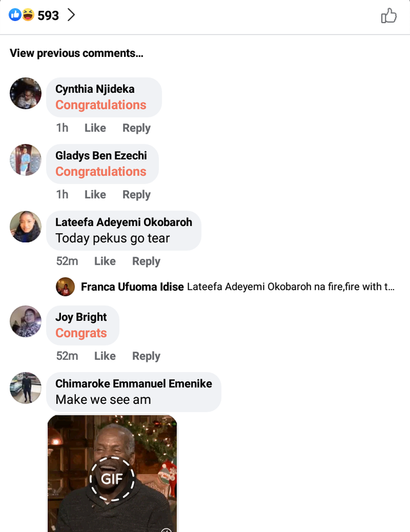Viewport: 410px width, 532px height.
Task: Like Cynthia Njideka's comment
Action: click(95, 128)
